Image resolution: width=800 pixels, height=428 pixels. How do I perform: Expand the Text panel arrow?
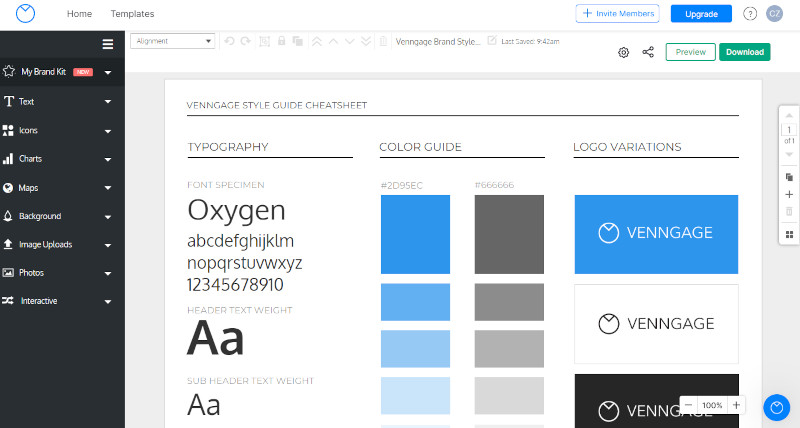coord(108,102)
